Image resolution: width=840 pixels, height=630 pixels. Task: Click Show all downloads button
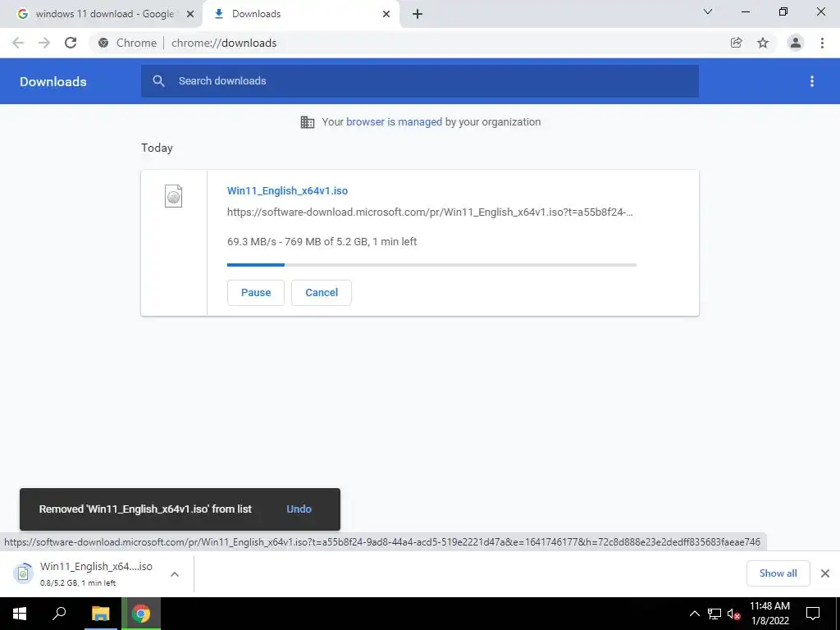778,573
